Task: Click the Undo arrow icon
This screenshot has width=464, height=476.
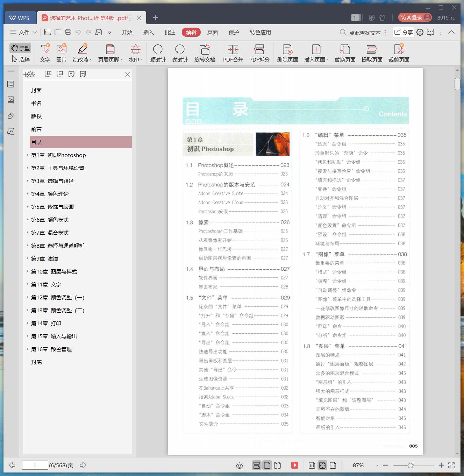Action: 78,32
